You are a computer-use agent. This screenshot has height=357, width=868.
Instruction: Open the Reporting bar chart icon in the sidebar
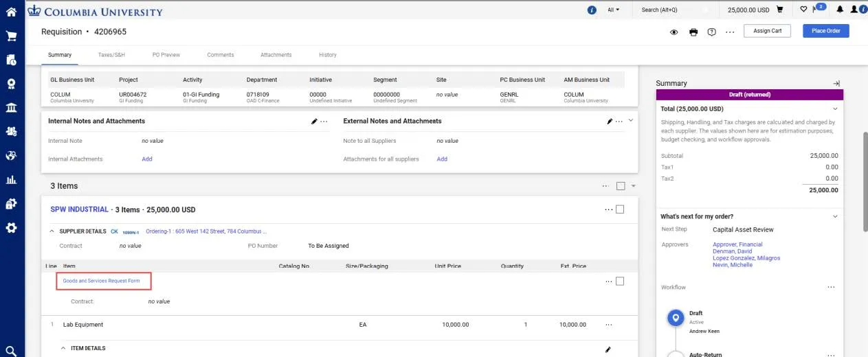(x=11, y=180)
